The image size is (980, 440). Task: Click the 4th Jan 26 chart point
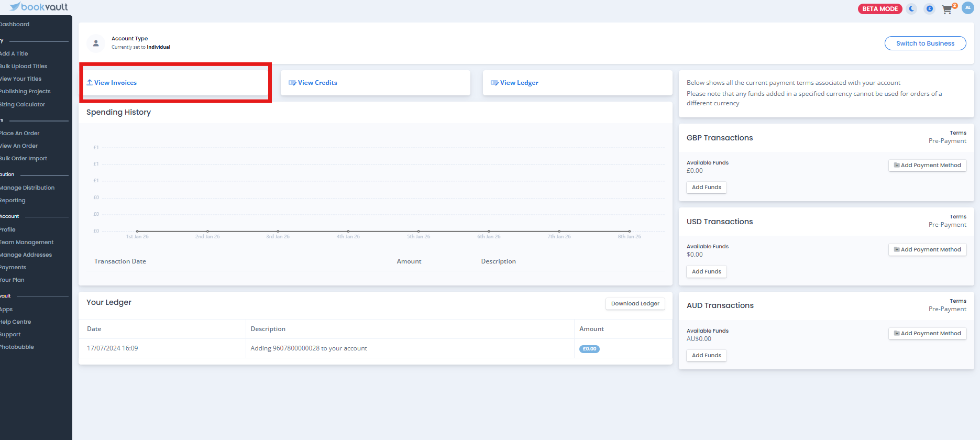[x=348, y=231]
